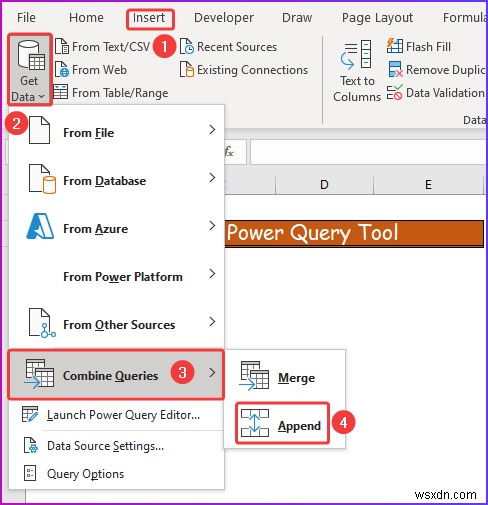Click the From Text/CSV icon
This screenshot has height=505, width=488.
pos(62,46)
